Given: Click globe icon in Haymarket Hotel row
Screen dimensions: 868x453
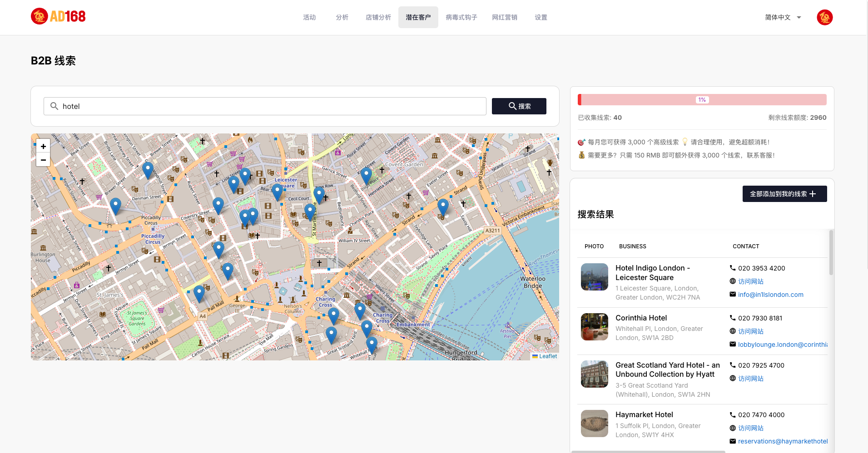Looking at the screenshot, I should click(732, 428).
